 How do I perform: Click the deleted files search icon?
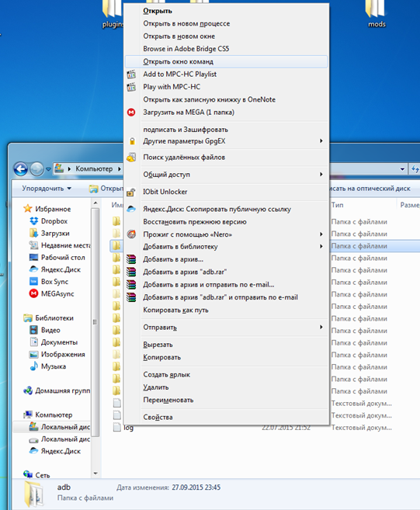pos(131,158)
